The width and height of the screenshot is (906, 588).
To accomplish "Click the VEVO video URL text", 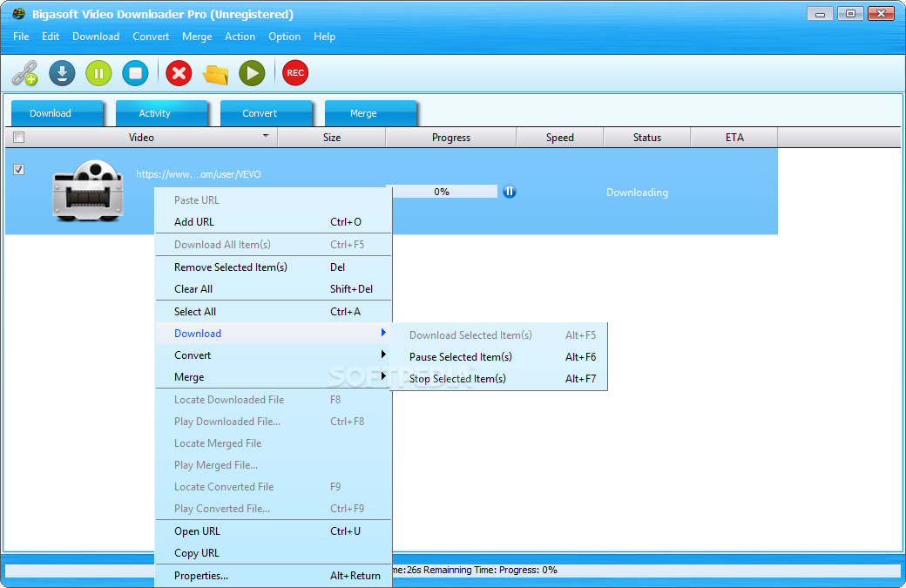I will (199, 174).
